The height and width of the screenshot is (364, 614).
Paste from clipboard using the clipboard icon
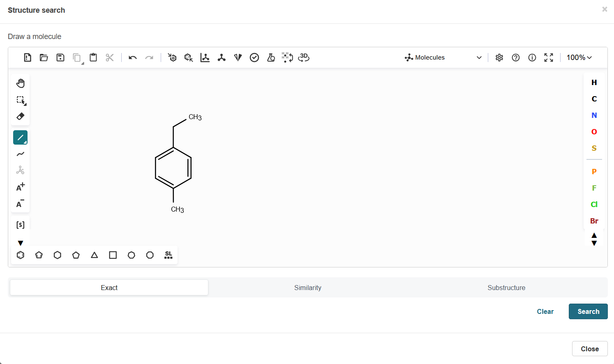(93, 58)
